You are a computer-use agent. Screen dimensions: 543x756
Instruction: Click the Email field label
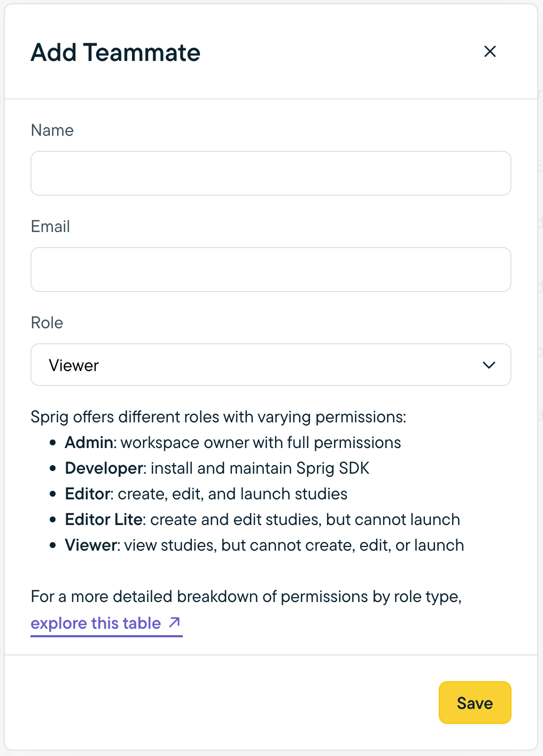[x=51, y=227]
